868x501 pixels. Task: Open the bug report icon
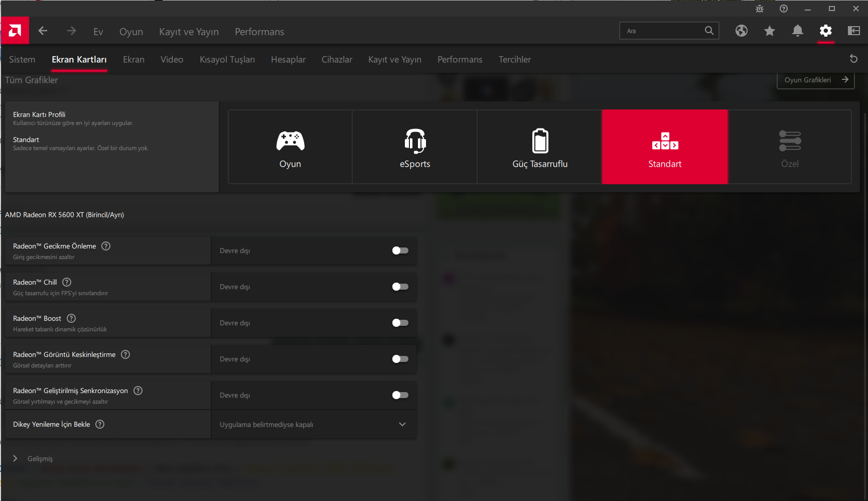[760, 9]
